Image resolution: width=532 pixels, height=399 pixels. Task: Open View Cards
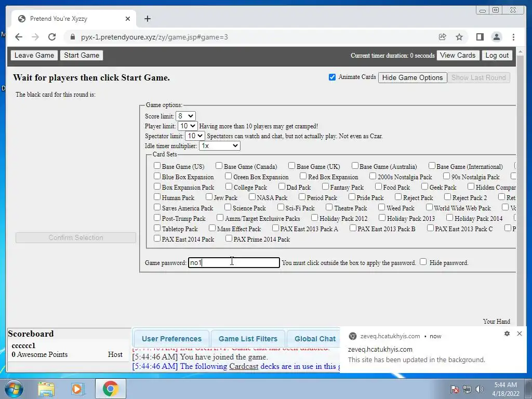(x=458, y=55)
